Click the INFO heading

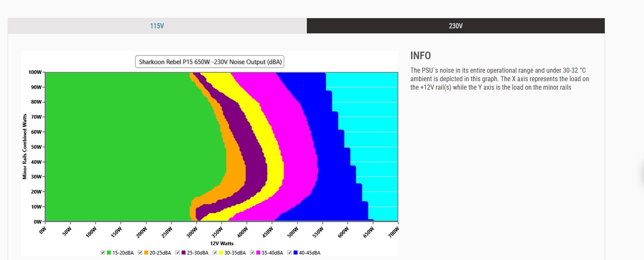pyautogui.click(x=420, y=56)
